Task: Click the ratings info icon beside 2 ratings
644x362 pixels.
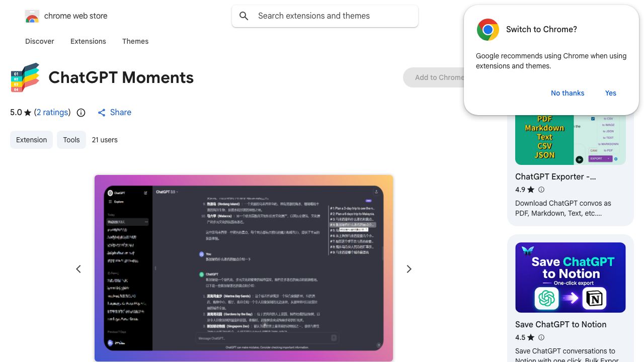Action: (81, 113)
